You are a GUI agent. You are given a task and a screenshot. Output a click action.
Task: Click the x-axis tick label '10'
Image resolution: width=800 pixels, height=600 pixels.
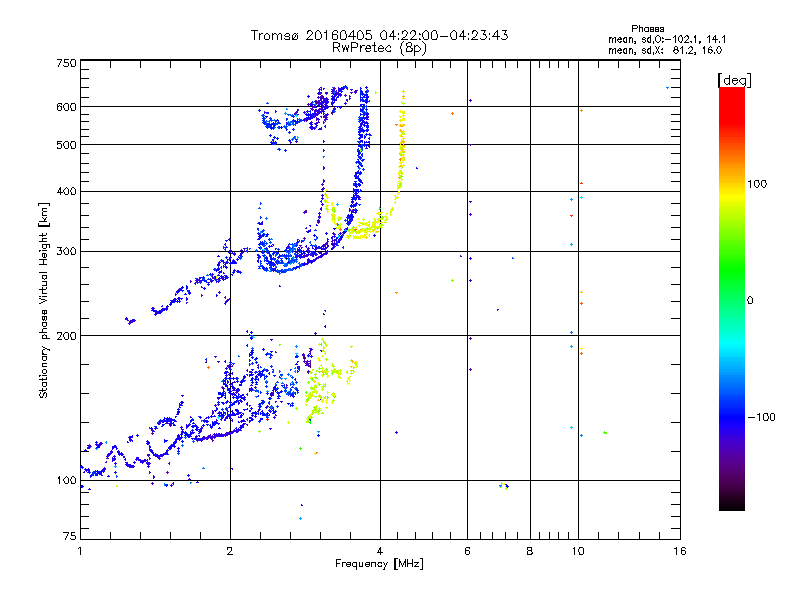point(578,551)
